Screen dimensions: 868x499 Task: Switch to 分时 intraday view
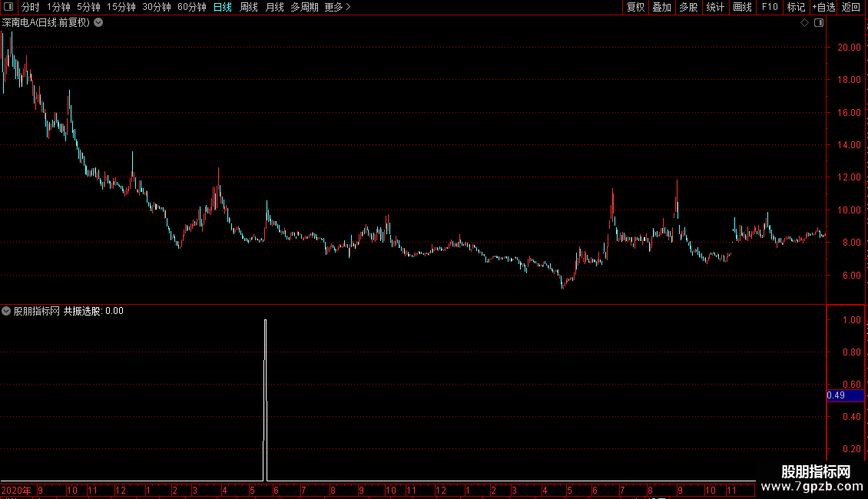31,7
